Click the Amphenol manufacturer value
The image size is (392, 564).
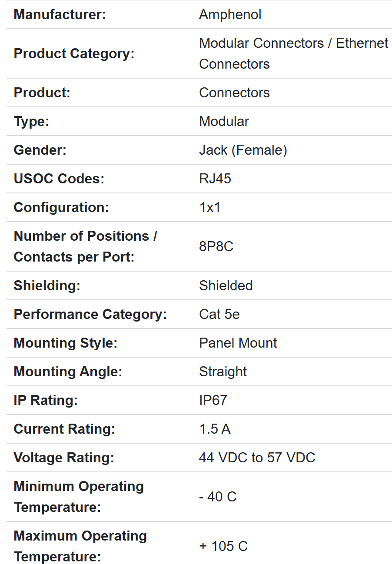(x=230, y=14)
